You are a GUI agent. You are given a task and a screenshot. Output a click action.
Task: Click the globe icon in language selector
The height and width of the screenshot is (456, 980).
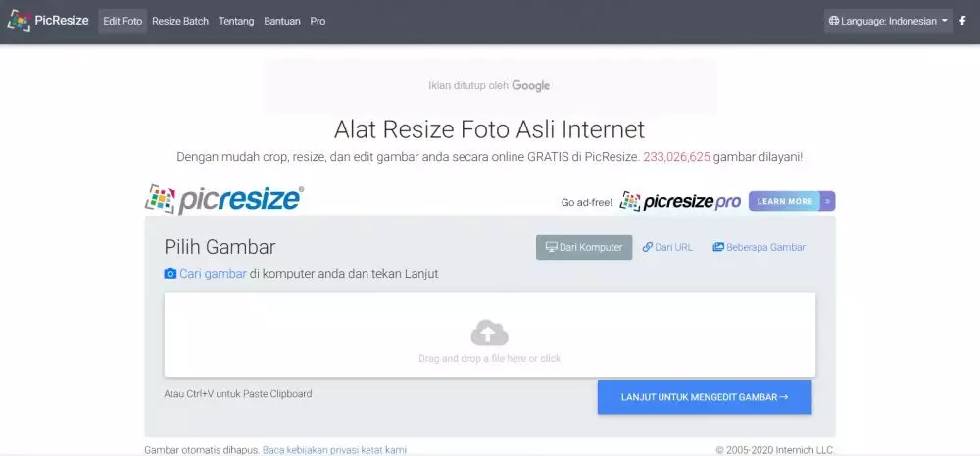[834, 21]
